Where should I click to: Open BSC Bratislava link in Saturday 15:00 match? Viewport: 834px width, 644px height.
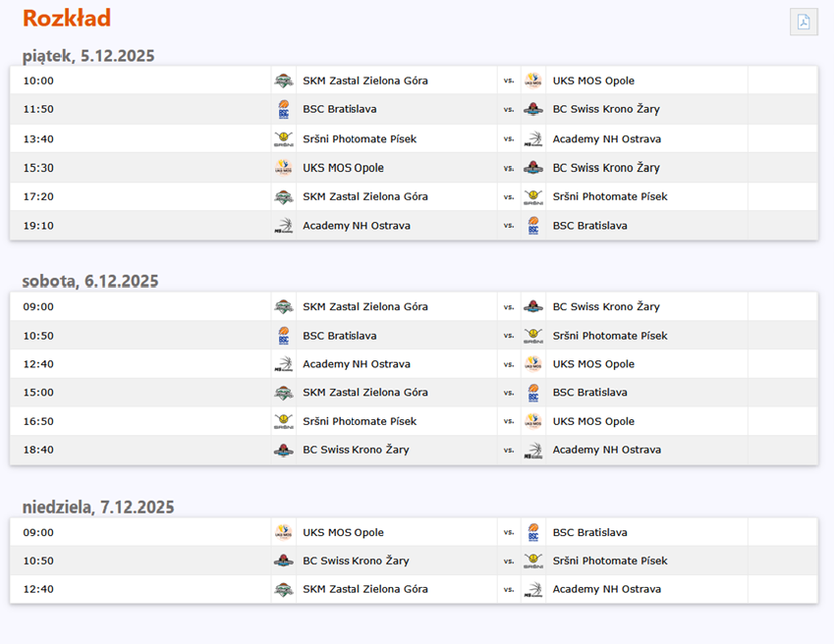(589, 393)
